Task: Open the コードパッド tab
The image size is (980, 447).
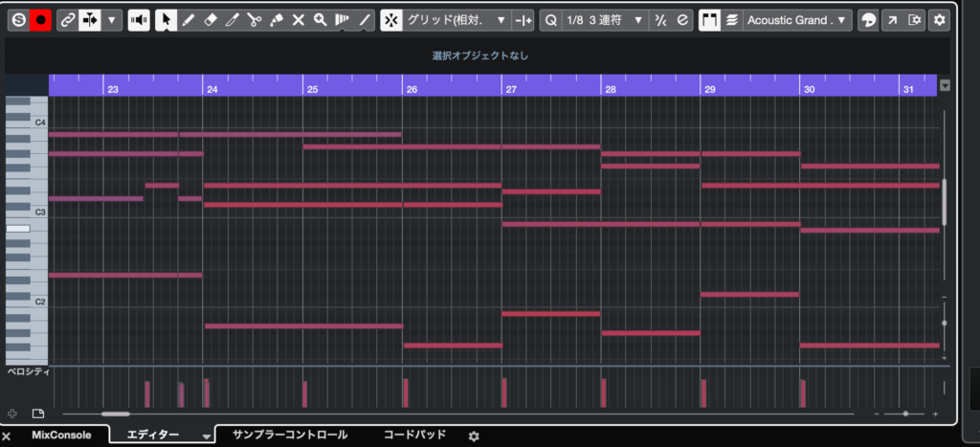Action: pyautogui.click(x=414, y=435)
